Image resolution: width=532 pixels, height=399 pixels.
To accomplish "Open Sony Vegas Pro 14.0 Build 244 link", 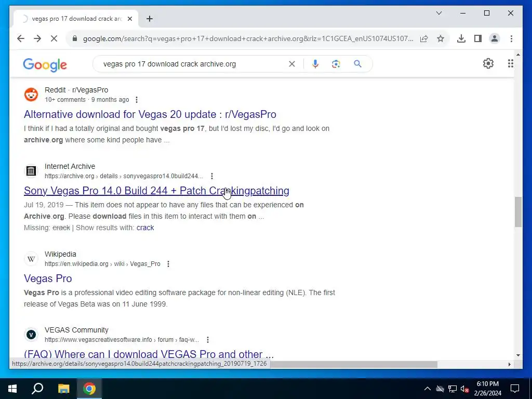I will point(156,191).
